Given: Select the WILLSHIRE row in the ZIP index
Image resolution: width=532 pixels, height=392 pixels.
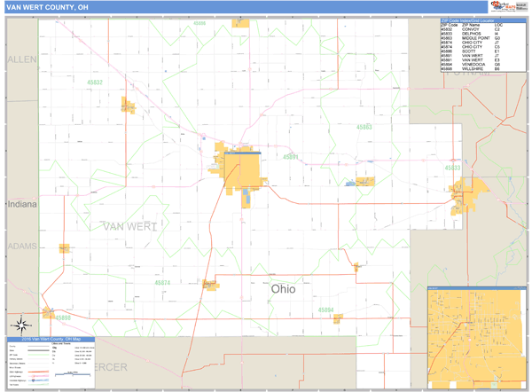Looking at the screenshot, I should click(x=483, y=69).
